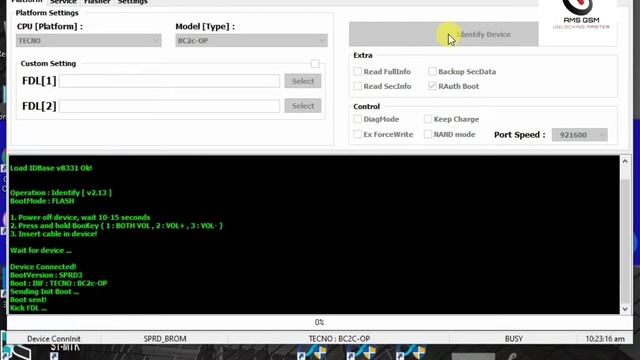Toggle the NAND mode checkbox

[x=428, y=134]
